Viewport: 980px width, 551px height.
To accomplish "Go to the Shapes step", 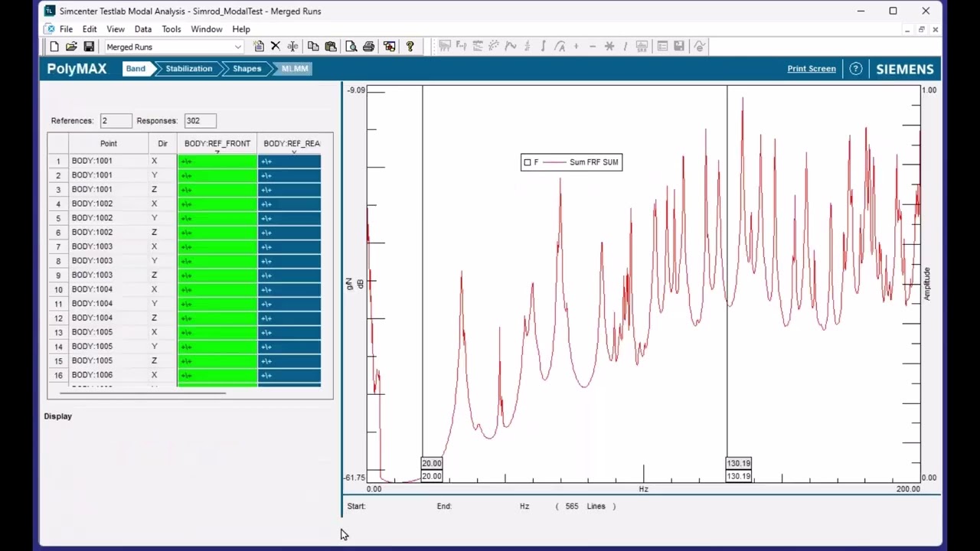I will tap(247, 69).
